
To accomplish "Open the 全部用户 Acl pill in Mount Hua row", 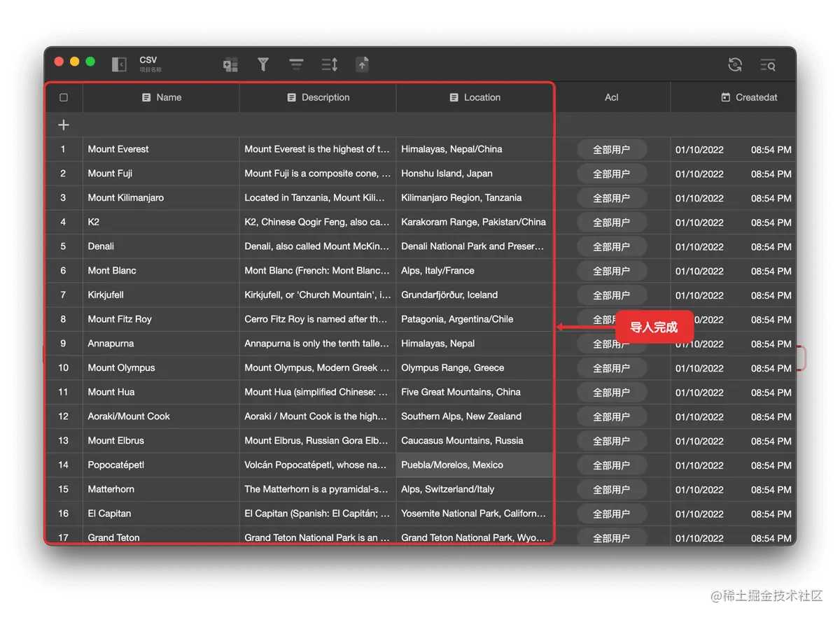I will [x=612, y=392].
